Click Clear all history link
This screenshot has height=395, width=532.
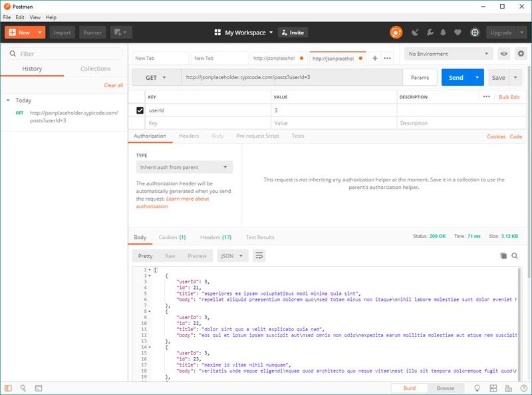[113, 85]
